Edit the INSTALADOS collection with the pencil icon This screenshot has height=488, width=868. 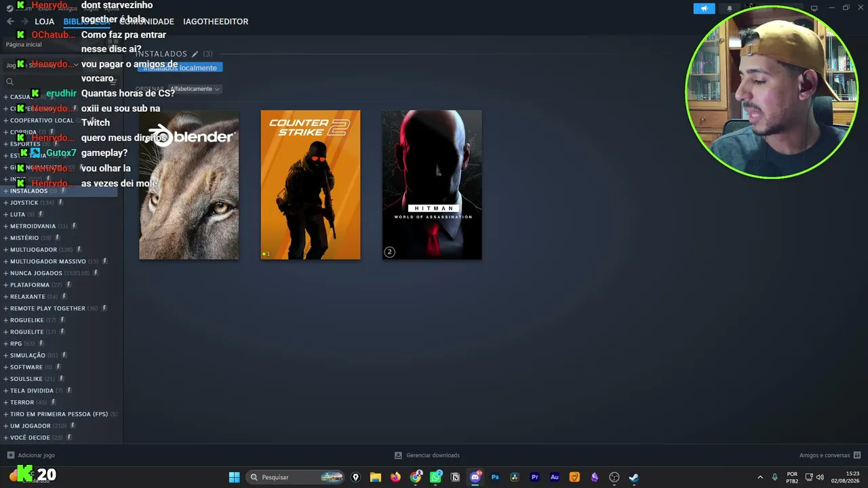(195, 54)
